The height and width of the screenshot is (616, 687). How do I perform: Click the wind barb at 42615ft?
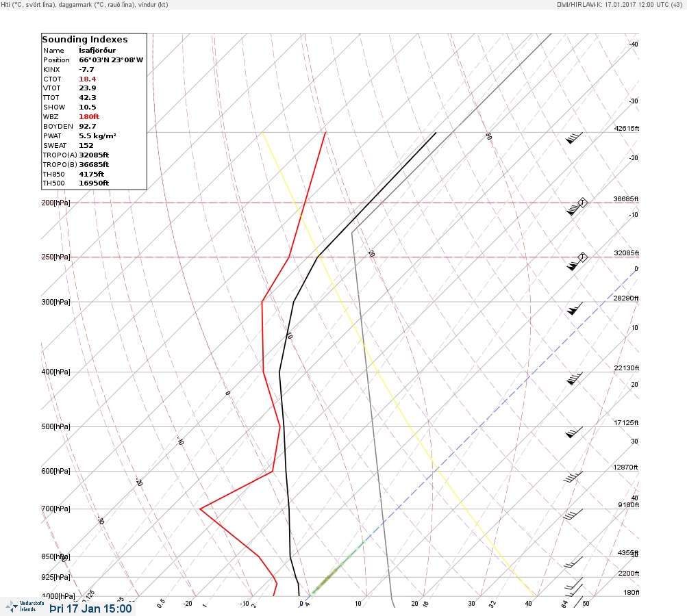575,138
